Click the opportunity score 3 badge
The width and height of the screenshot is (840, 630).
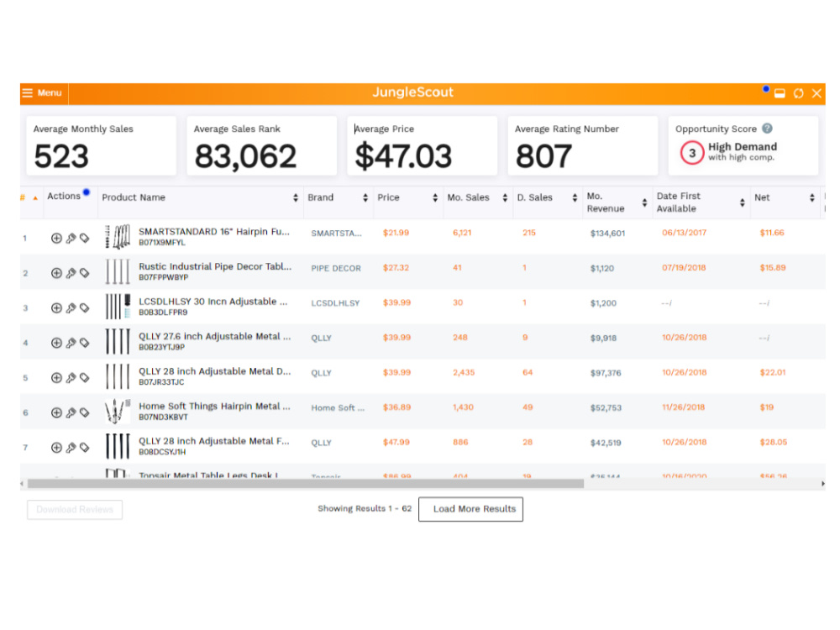(x=691, y=153)
